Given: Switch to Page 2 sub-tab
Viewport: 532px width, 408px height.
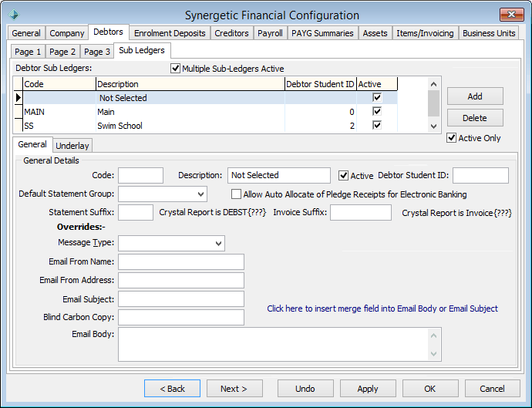Looking at the screenshot, I should point(62,52).
